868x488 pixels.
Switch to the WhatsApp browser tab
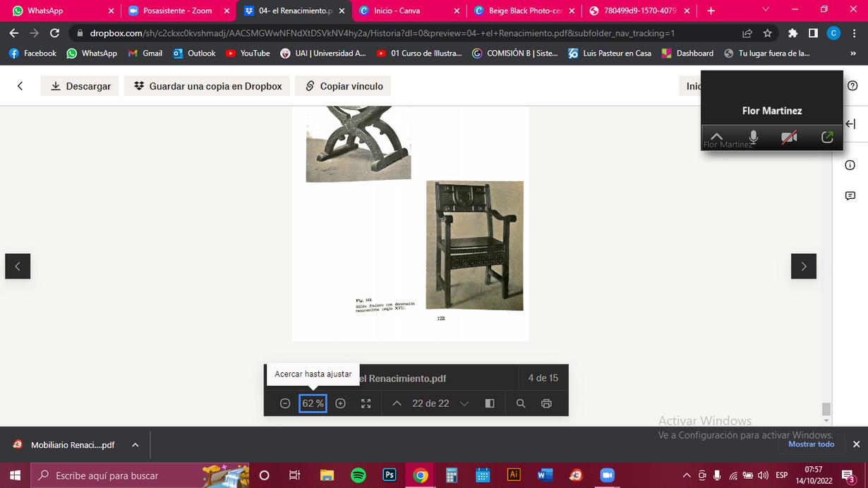61,11
